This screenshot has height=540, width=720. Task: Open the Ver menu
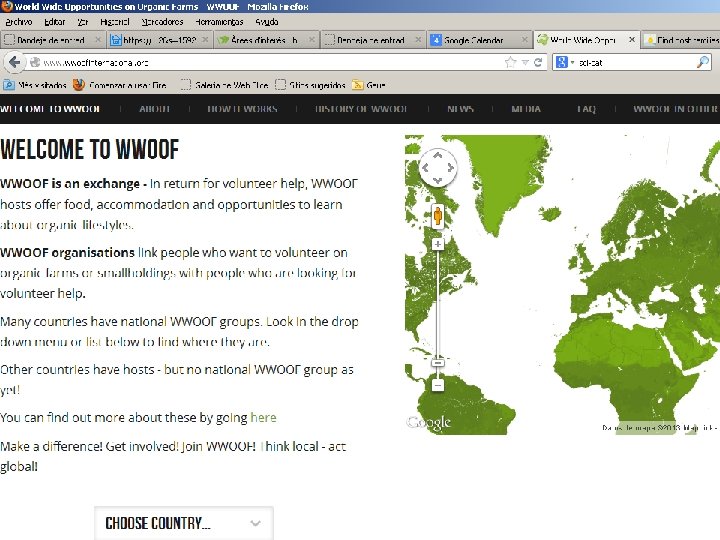tap(82, 22)
